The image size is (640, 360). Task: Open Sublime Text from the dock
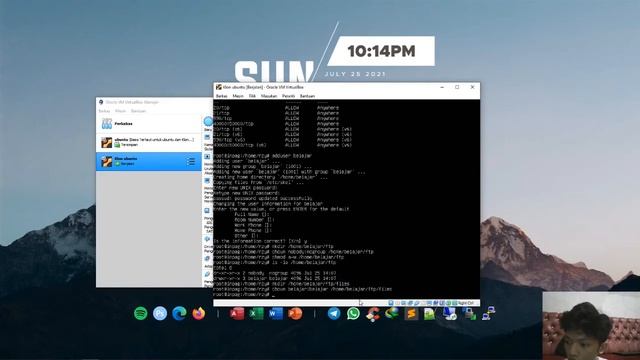(411, 313)
